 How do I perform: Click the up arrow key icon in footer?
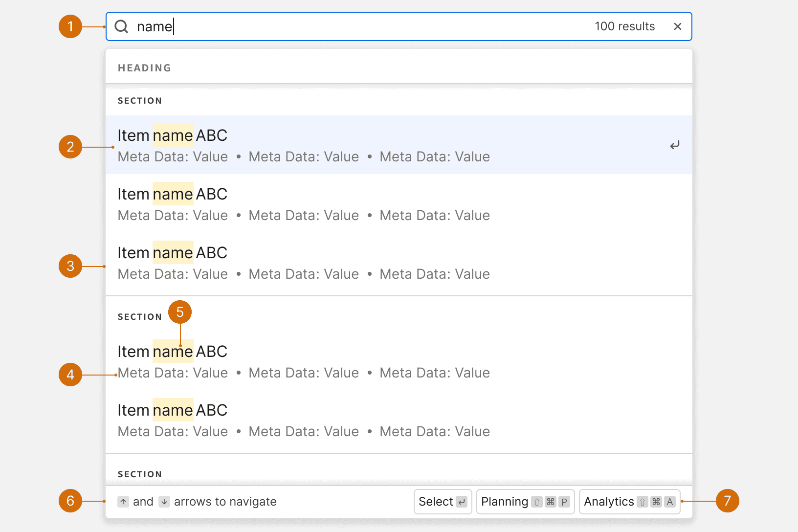123,502
